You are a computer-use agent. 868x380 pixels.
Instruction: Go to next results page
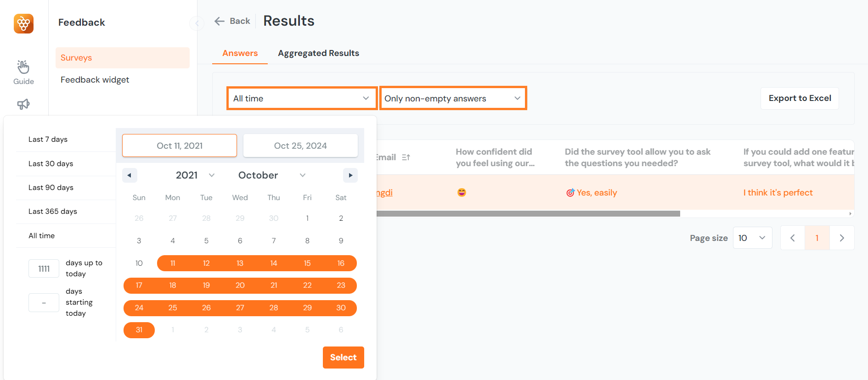point(841,238)
